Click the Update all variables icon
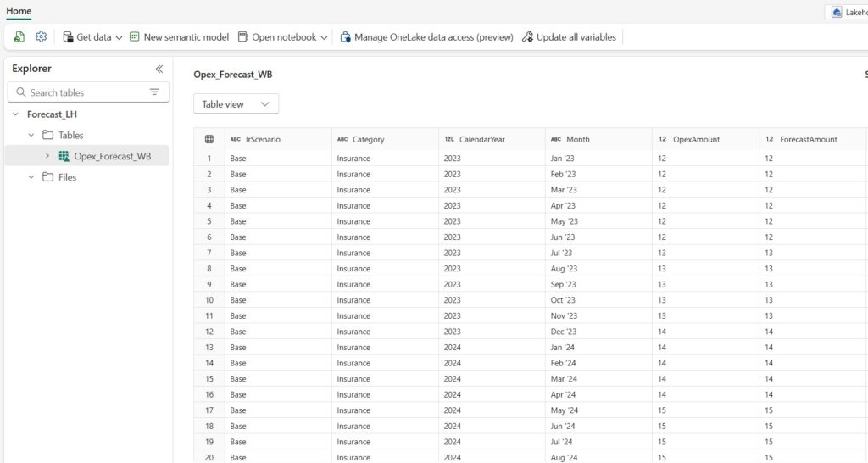This screenshot has width=868, height=463. click(527, 37)
